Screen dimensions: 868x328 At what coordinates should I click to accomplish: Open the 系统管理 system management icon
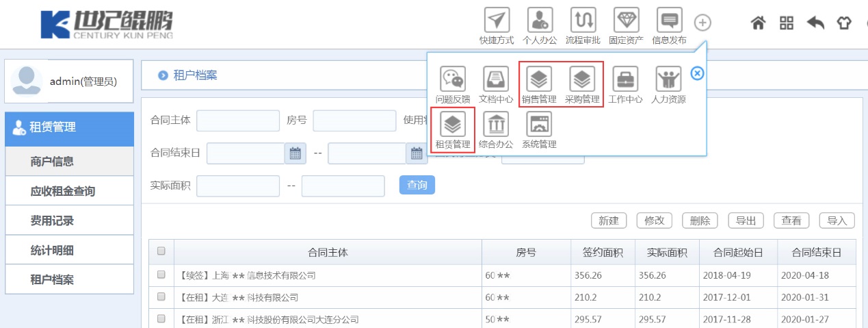click(x=539, y=125)
